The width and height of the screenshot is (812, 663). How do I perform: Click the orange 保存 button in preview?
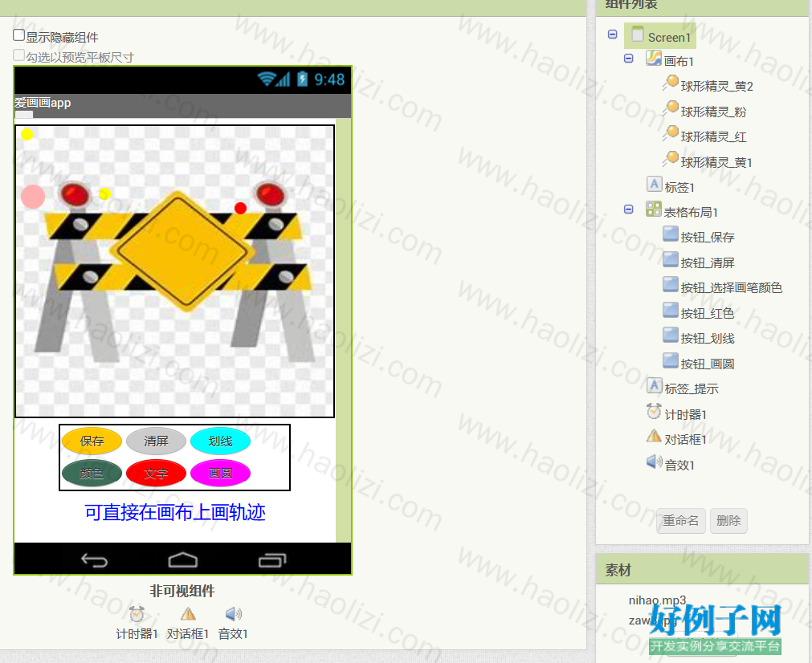point(92,441)
